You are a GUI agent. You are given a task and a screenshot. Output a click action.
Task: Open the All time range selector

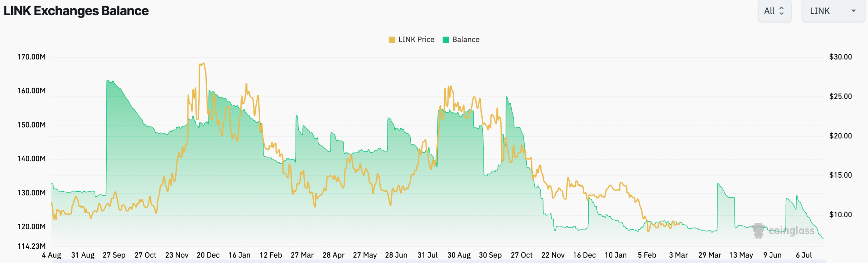(x=775, y=11)
